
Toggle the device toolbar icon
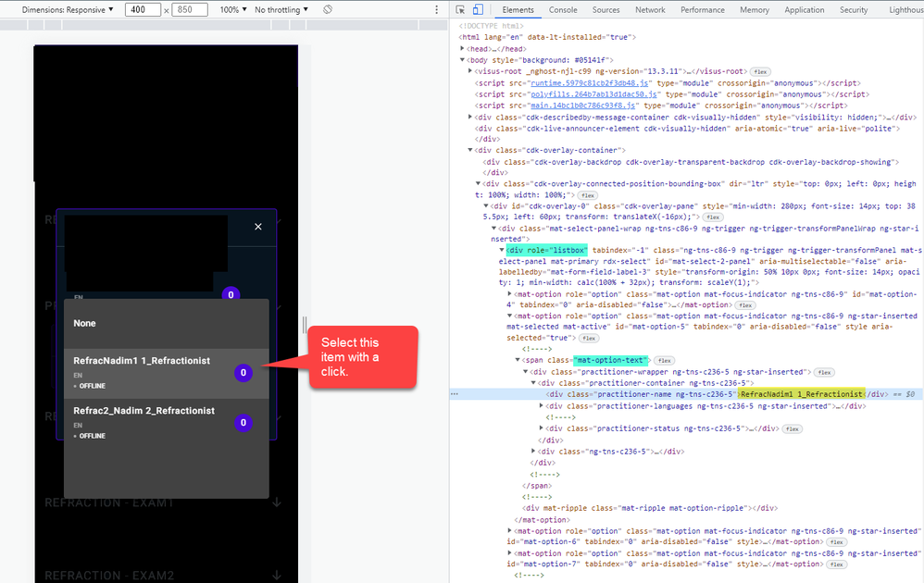pyautogui.click(x=477, y=9)
